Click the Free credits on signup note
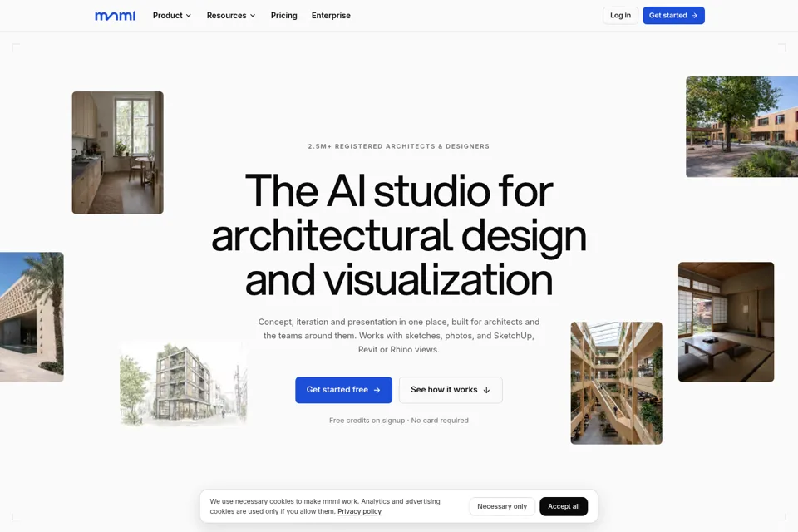 click(x=399, y=421)
